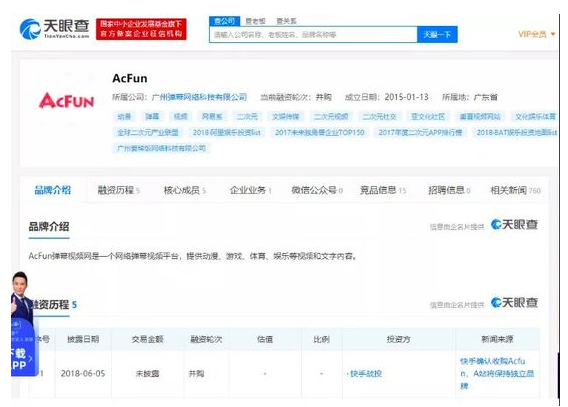Switch to the 竞品信息 tab
This screenshot has height=407, width=568.
click(x=383, y=190)
